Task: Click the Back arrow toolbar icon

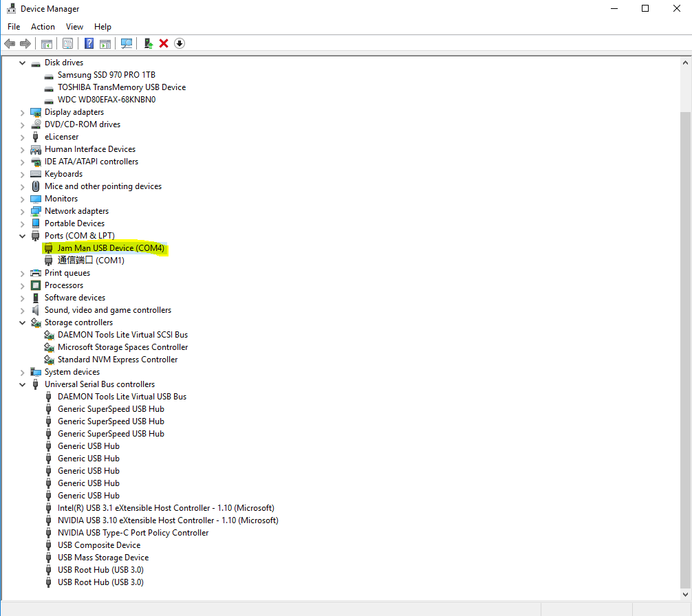Action: click(10, 43)
